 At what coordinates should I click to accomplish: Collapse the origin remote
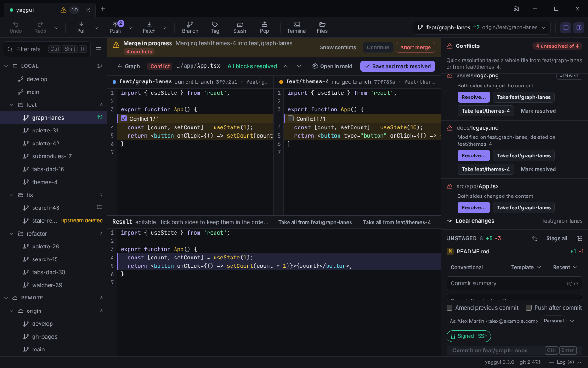11,311
